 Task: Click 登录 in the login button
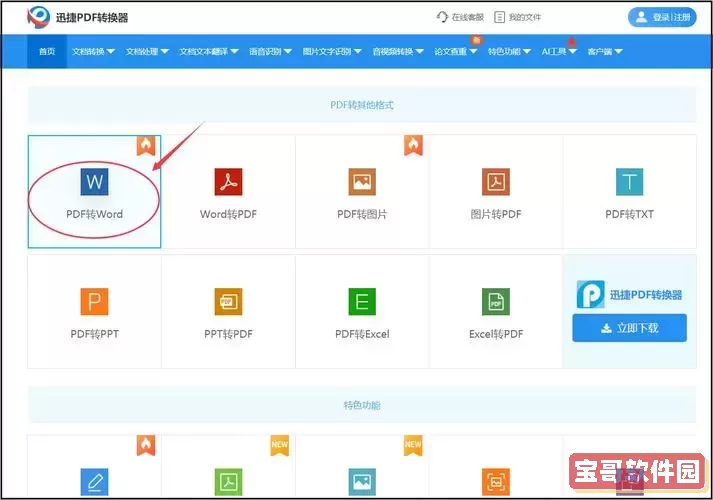tap(661, 17)
